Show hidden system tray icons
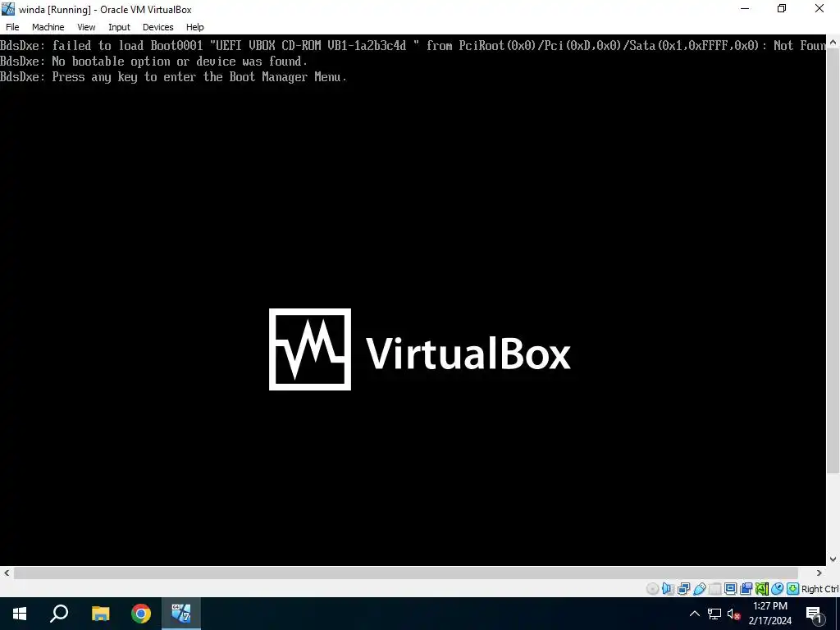 (694, 614)
